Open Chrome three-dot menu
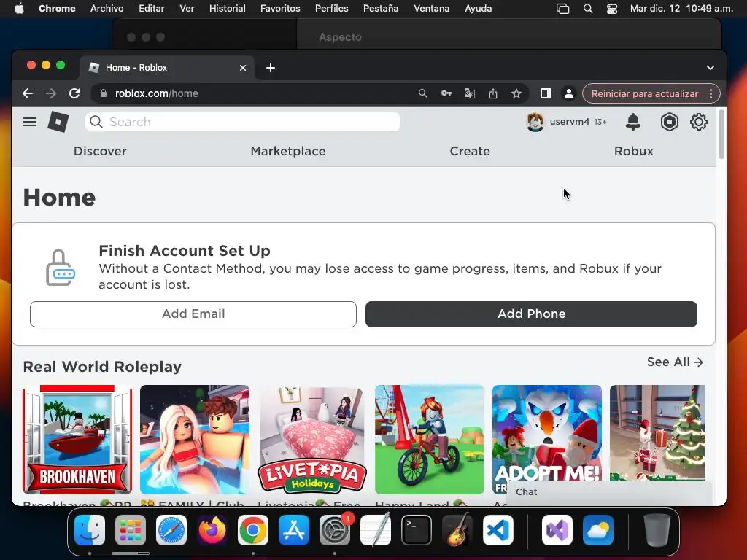 click(x=711, y=93)
